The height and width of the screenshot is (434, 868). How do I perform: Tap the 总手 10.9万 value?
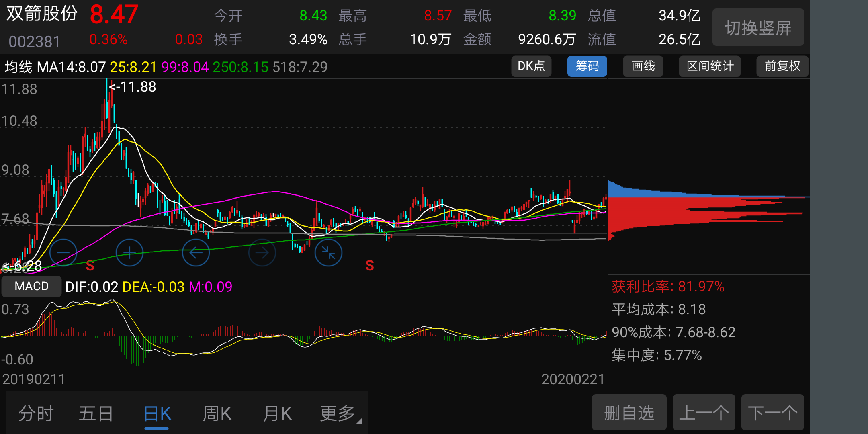tap(430, 39)
